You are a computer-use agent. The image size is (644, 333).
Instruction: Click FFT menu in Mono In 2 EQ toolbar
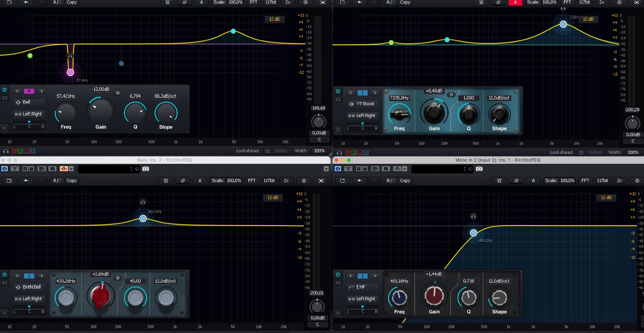585,180
